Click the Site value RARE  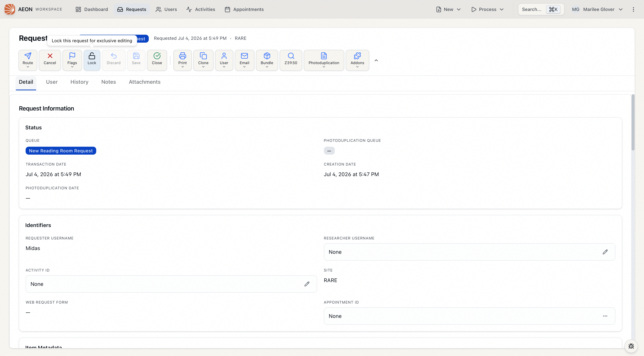point(330,280)
